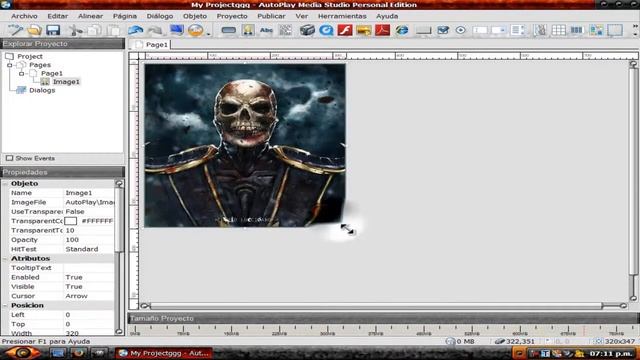Viewport: 640px width, 360px height.
Task: Insert a new Paragraph object
Action: pyautogui.click(x=285, y=30)
